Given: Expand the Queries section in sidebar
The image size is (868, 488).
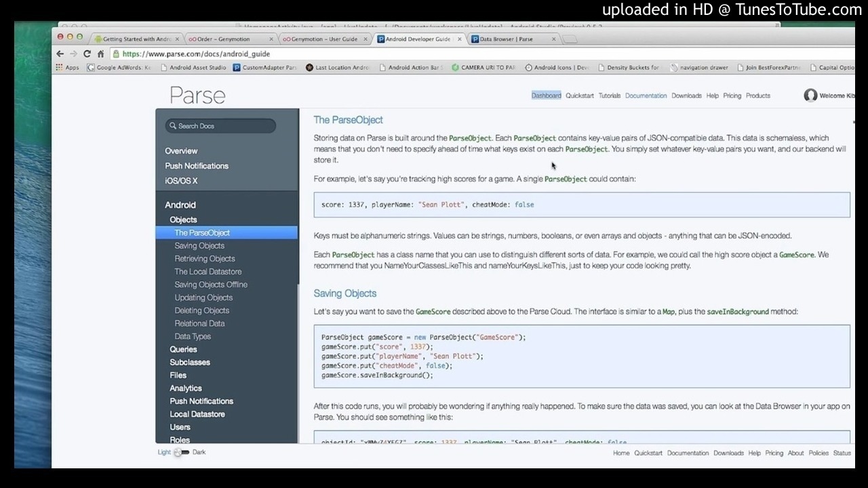Looking at the screenshot, I should [183, 350].
